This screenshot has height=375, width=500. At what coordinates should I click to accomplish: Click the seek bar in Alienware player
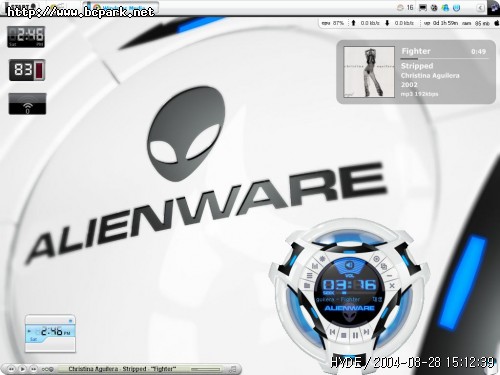click(355, 293)
